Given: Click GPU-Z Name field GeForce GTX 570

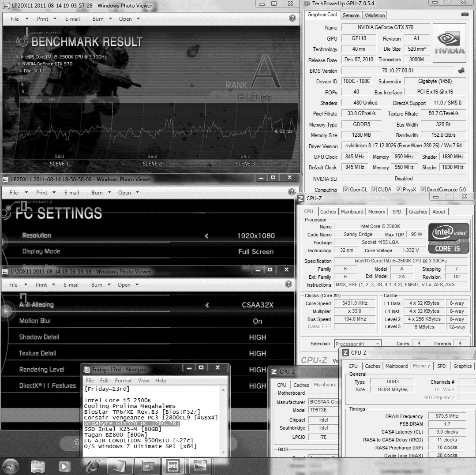Looking at the screenshot, I should [x=385, y=27].
